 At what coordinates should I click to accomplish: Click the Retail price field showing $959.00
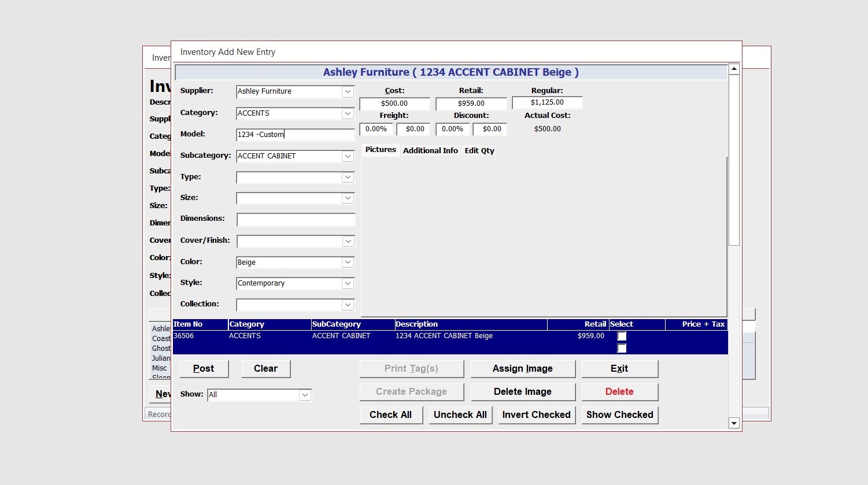(471, 103)
